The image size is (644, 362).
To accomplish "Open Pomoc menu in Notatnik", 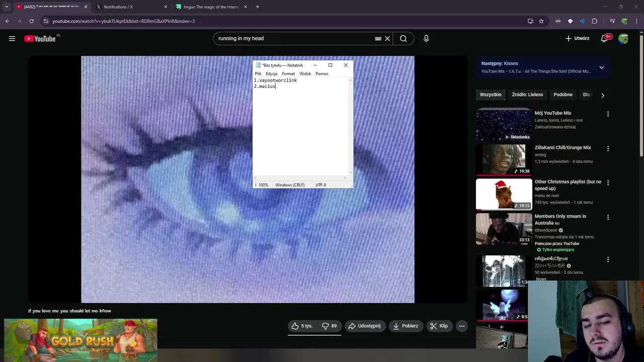I will click(x=322, y=73).
